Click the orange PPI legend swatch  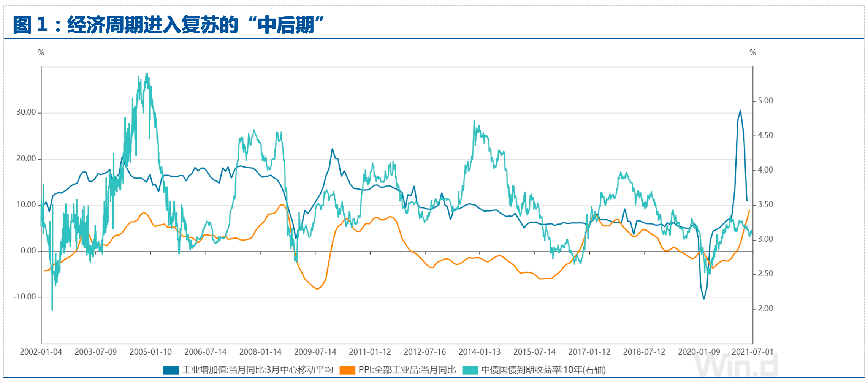[x=347, y=370]
